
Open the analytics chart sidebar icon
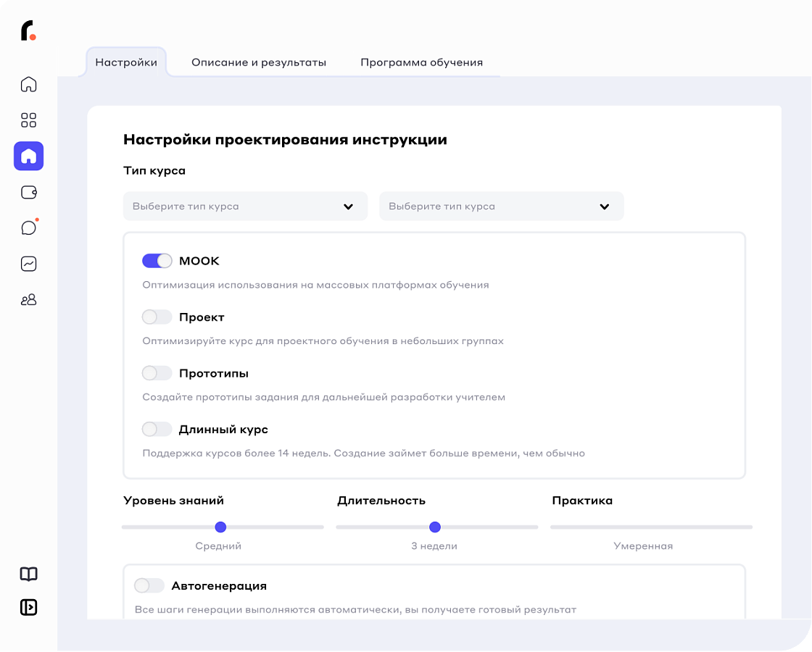pos(28,264)
